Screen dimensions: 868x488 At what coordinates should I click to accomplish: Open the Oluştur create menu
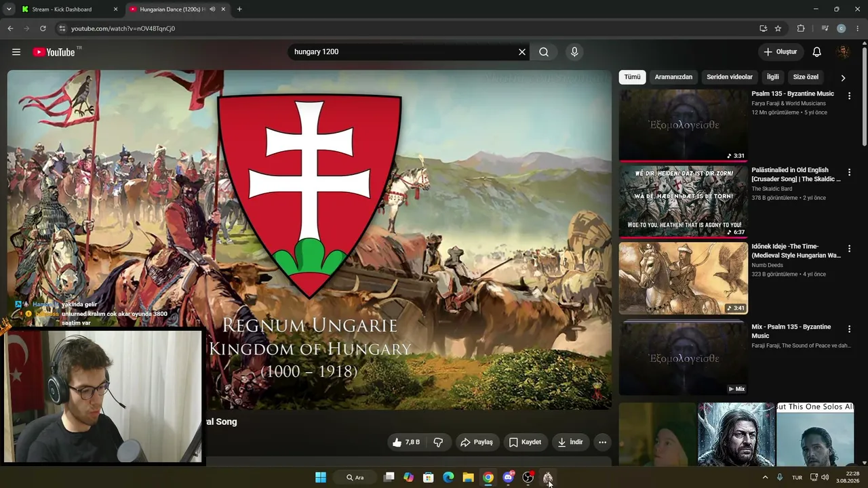pos(781,52)
